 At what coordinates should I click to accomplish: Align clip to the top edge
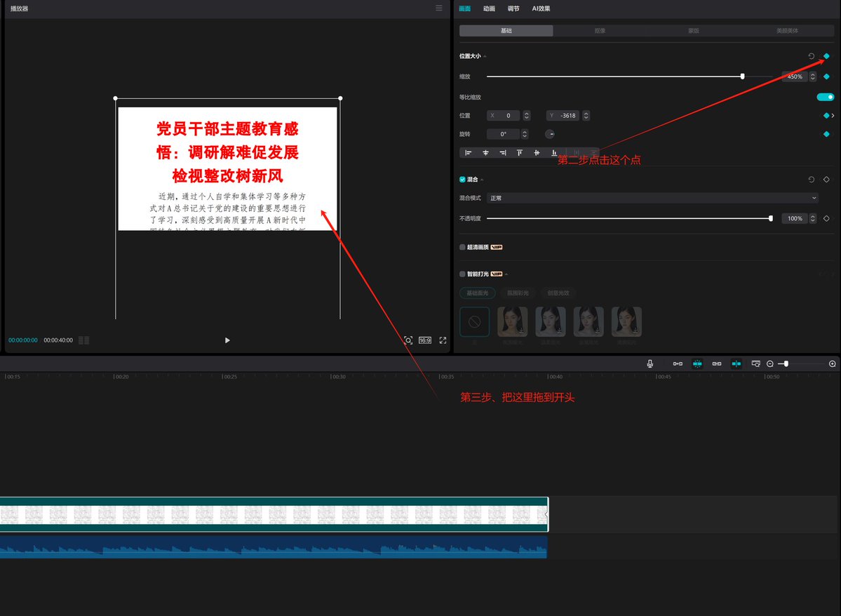(520, 153)
